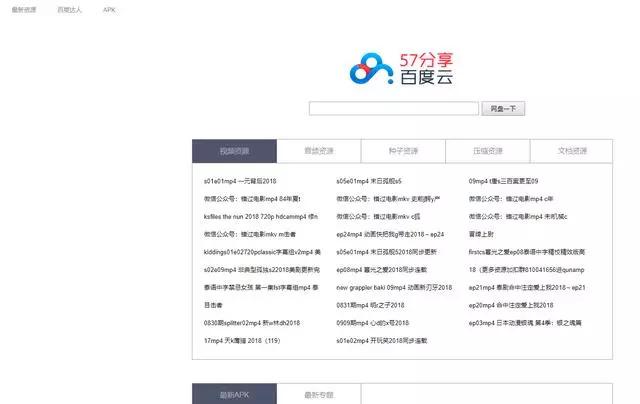Viewport: 640px width, 404px height.
Task: Open the s01e02mp4 开玩笑2018 link
Action: (382, 340)
